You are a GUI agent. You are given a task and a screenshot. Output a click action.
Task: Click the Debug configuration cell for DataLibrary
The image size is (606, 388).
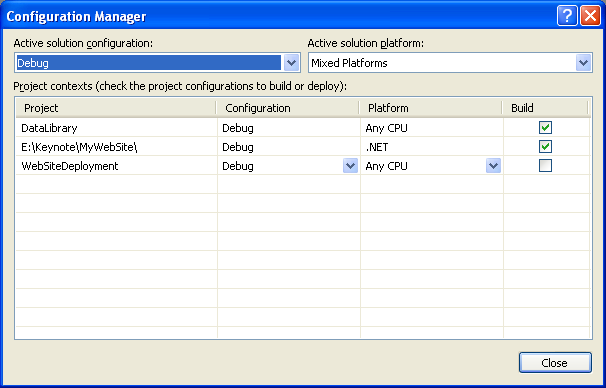[289, 128]
